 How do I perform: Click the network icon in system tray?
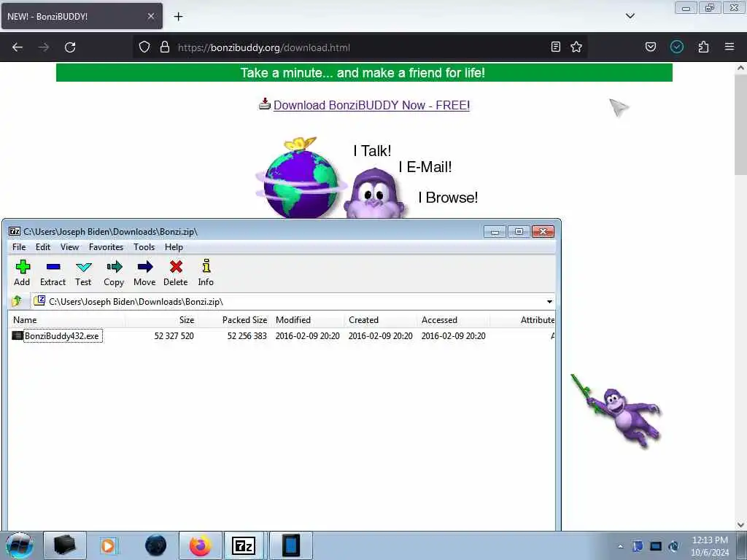point(656,546)
